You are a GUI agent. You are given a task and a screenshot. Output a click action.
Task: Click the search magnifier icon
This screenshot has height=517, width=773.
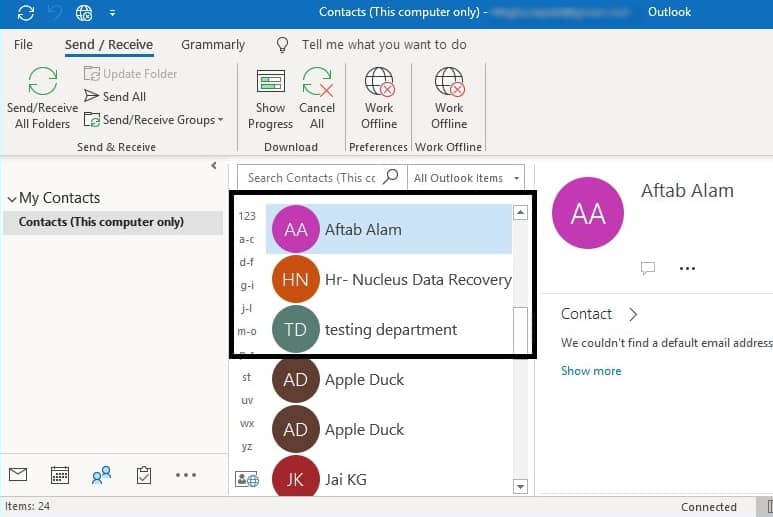point(390,176)
